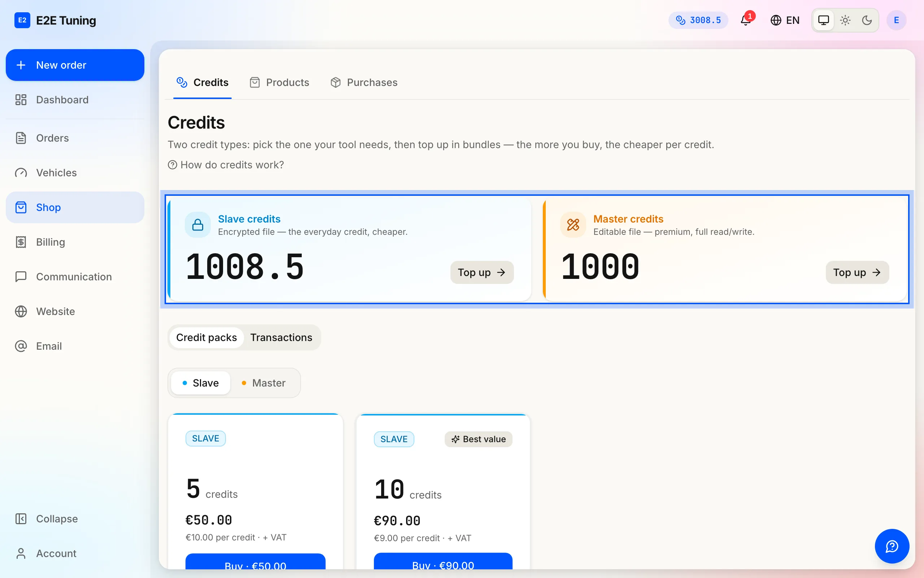Screen dimensions: 924x578
Task: Top up Master credits
Action: 857,272
